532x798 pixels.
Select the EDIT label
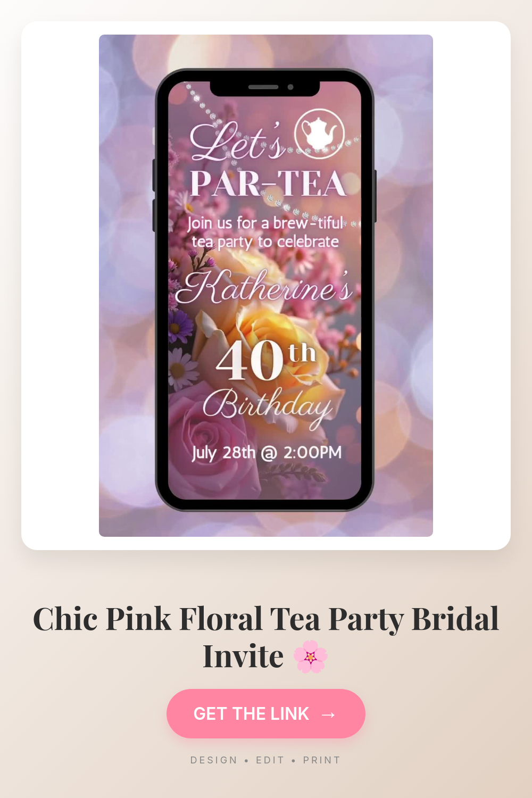pyautogui.click(x=270, y=760)
